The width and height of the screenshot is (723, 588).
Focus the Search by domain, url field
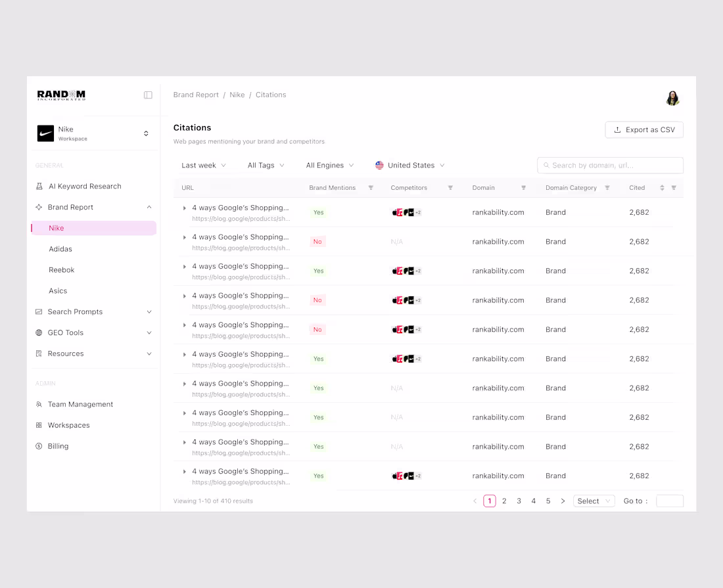[610, 166]
